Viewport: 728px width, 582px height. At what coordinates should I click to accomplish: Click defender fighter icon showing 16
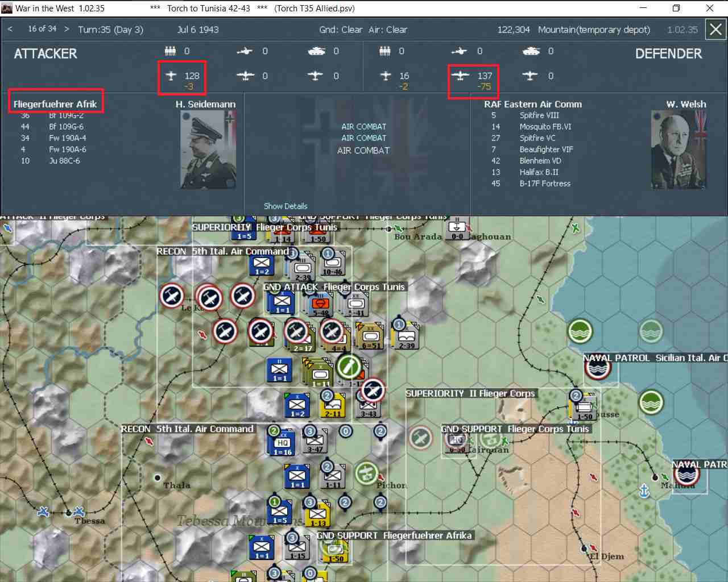(x=386, y=75)
